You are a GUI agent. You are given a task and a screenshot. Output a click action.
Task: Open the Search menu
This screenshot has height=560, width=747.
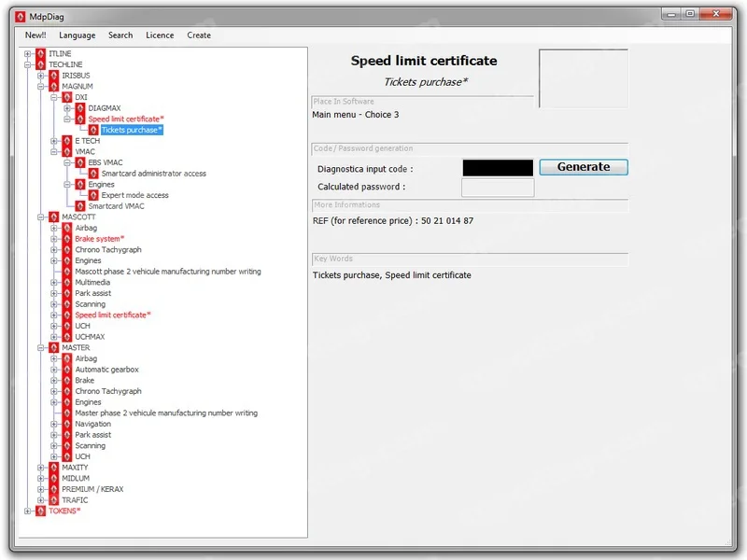pyautogui.click(x=120, y=35)
